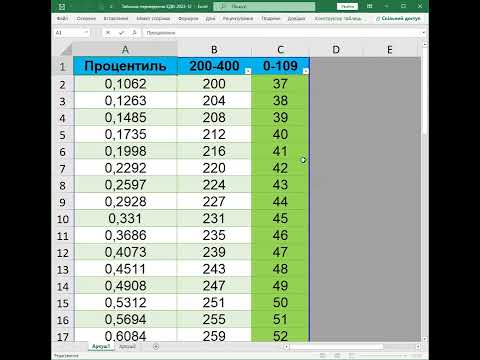Select cell with value 255

pos(214,319)
